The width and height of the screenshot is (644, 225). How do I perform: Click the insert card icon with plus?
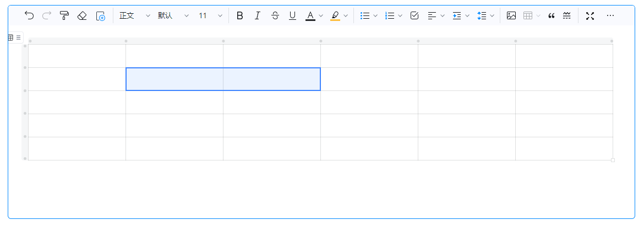tap(100, 15)
